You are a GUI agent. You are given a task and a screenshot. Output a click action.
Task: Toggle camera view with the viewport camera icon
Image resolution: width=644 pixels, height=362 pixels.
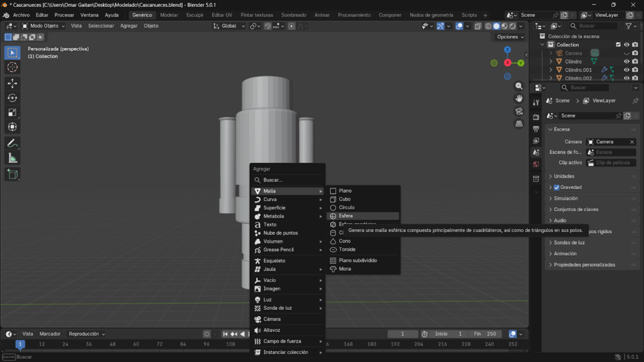point(519,111)
